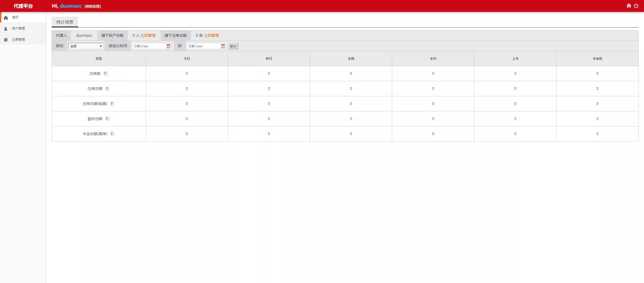Click 立即管理 link next to 0 人

pos(148,35)
